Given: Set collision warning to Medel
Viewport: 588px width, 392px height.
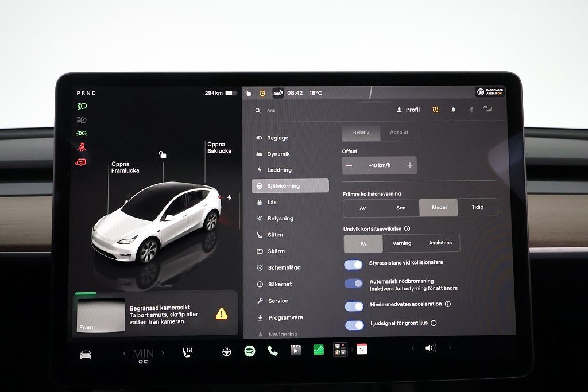Looking at the screenshot, I should (439, 208).
